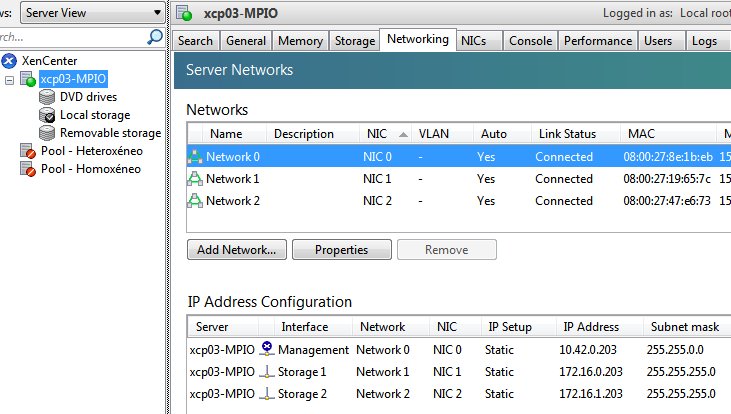This screenshot has width=731, height=414.
Task: Click the Subnet mask column header
Action: [685, 327]
